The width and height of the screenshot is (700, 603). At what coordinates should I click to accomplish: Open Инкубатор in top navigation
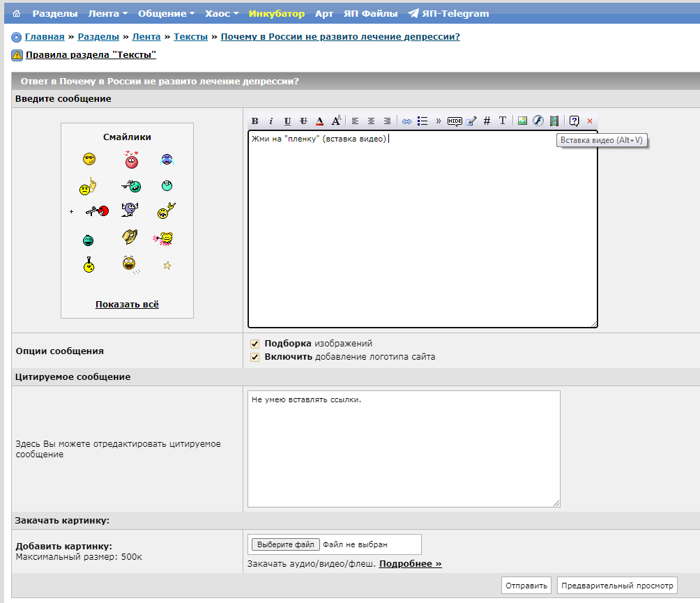(277, 13)
